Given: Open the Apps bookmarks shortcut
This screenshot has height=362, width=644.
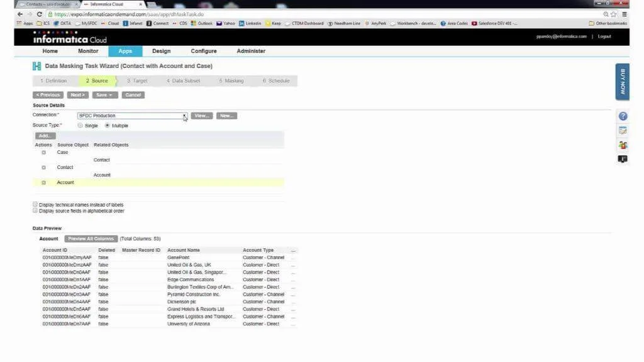Looking at the screenshot, I should click(25, 23).
